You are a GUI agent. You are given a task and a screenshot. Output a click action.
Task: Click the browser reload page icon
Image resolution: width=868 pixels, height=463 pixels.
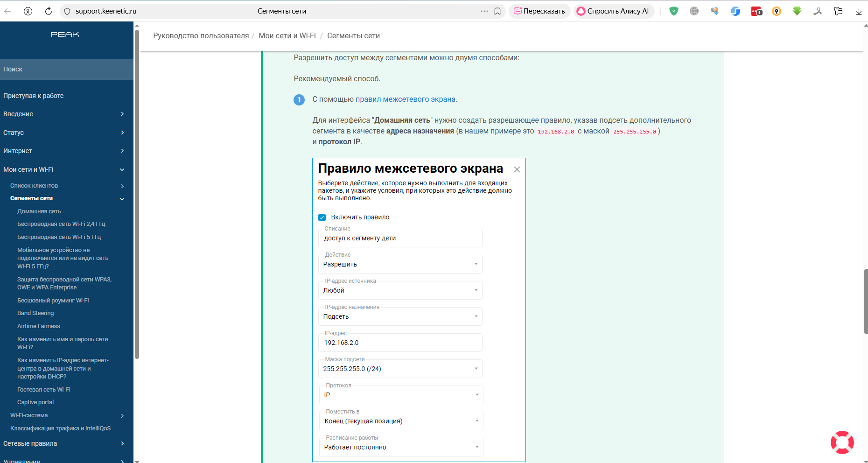pyautogui.click(x=49, y=11)
